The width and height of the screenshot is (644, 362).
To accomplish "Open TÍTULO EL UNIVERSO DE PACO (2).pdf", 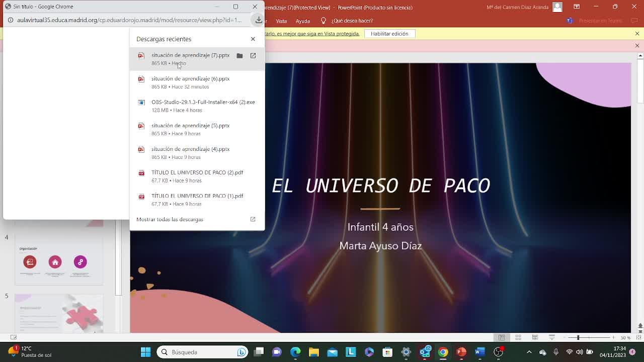I will point(197,176).
